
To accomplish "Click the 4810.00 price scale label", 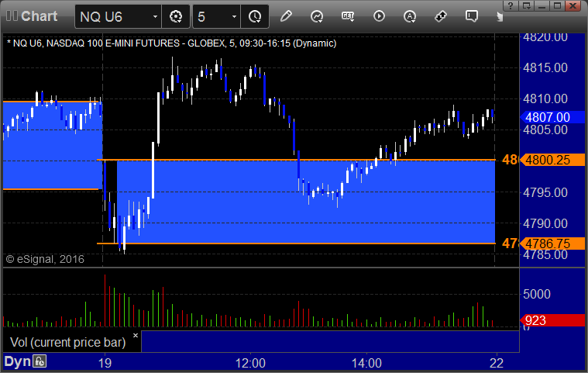I will pyautogui.click(x=545, y=99).
